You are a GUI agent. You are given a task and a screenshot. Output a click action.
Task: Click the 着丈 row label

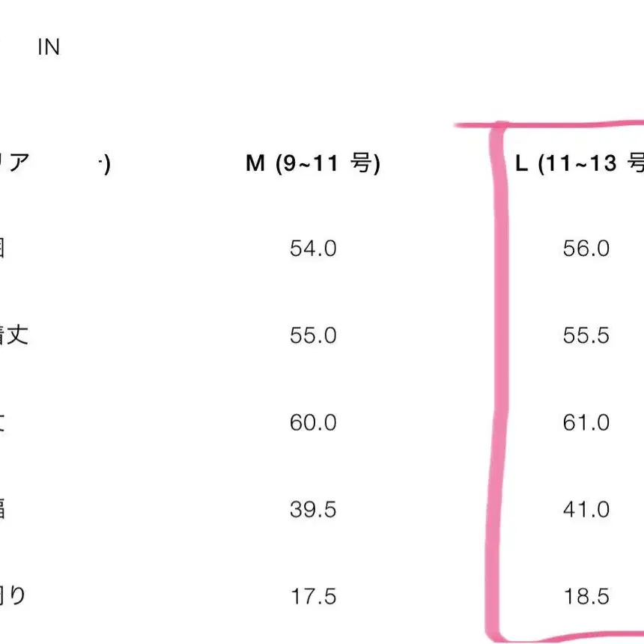point(13,335)
